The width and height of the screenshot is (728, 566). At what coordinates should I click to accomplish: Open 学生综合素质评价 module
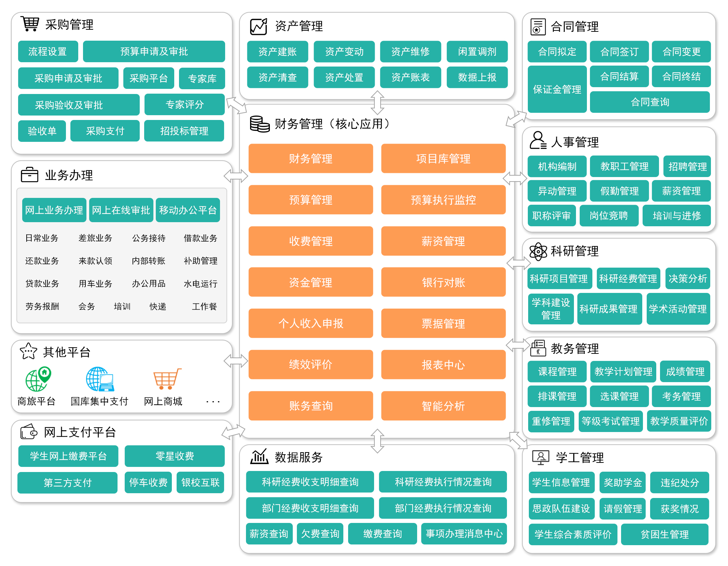point(573,534)
